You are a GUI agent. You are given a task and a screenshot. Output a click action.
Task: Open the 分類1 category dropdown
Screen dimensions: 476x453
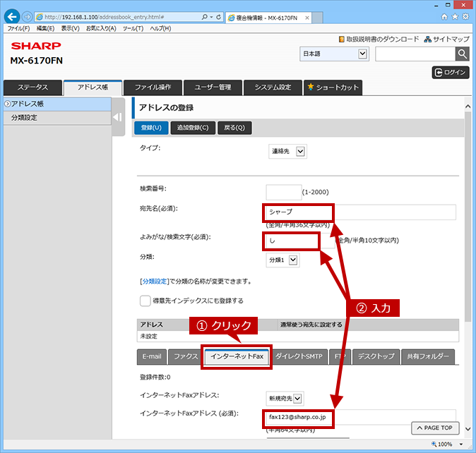pyautogui.click(x=282, y=260)
